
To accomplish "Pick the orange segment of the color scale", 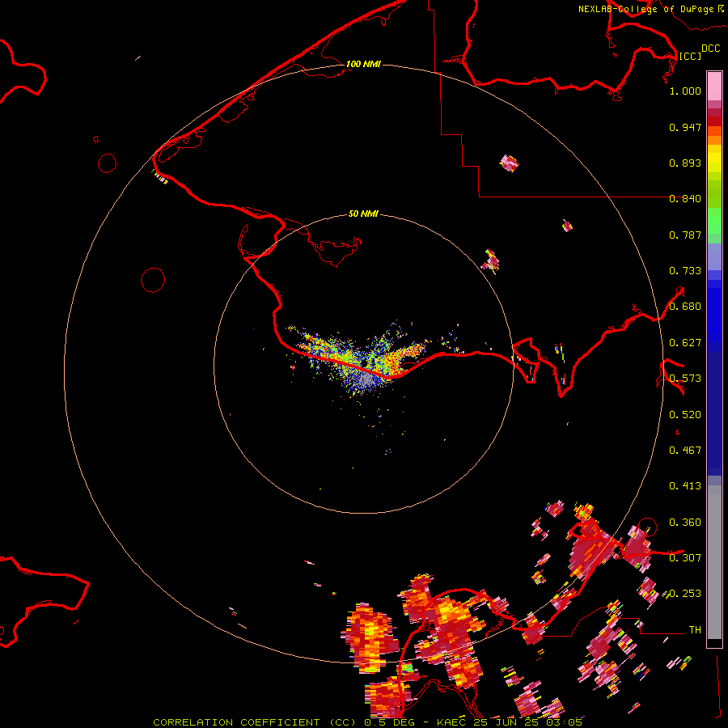I will tap(714, 140).
